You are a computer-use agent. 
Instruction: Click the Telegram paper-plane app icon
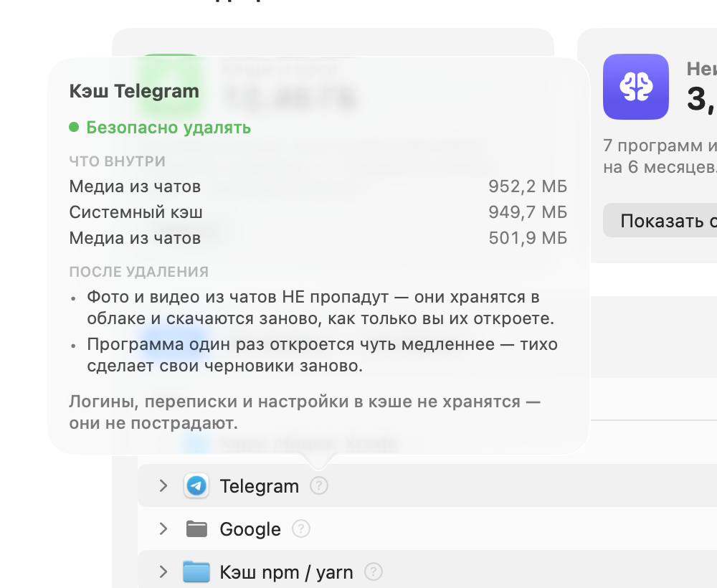(196, 485)
